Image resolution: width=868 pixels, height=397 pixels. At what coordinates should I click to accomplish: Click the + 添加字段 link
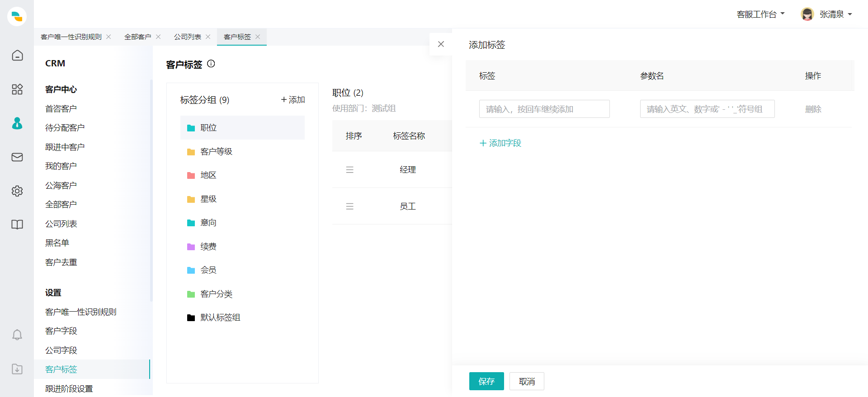point(500,143)
